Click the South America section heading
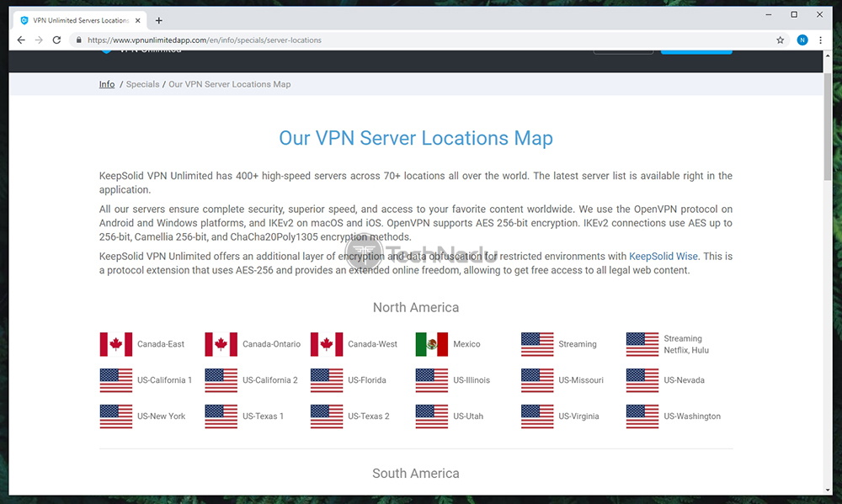 pyautogui.click(x=416, y=474)
